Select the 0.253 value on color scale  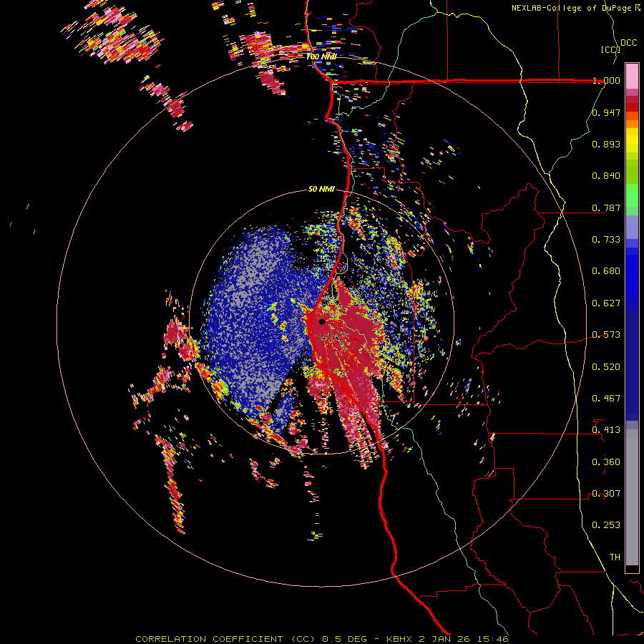coord(606,525)
